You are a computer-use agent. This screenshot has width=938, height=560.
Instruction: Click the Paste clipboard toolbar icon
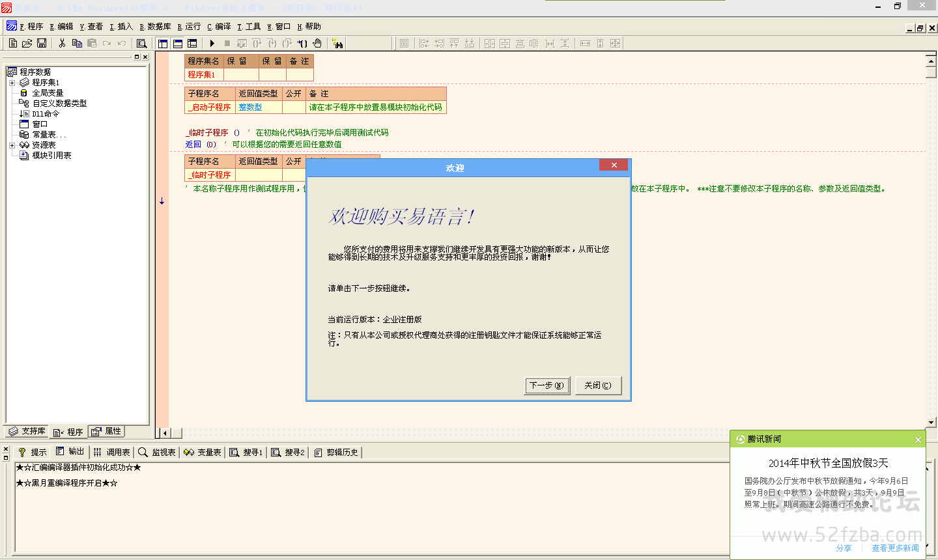point(92,43)
